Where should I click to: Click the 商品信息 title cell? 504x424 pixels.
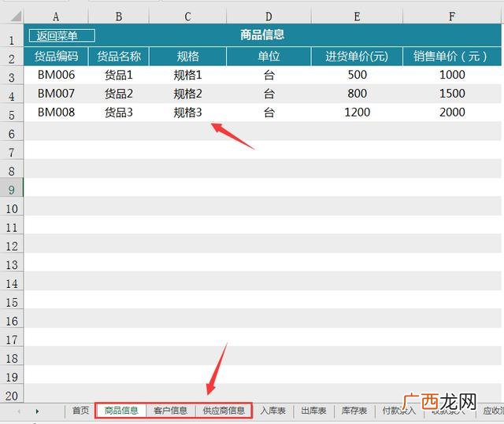click(262, 35)
